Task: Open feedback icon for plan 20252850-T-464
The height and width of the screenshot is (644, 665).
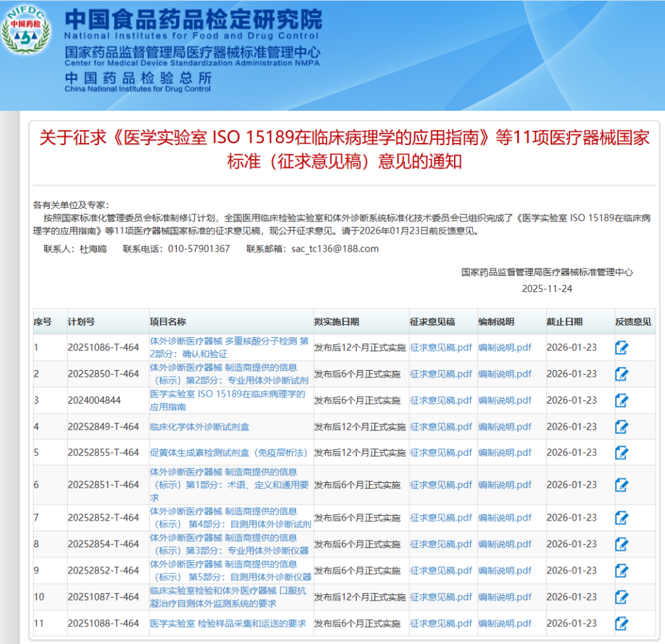Action: (x=621, y=374)
